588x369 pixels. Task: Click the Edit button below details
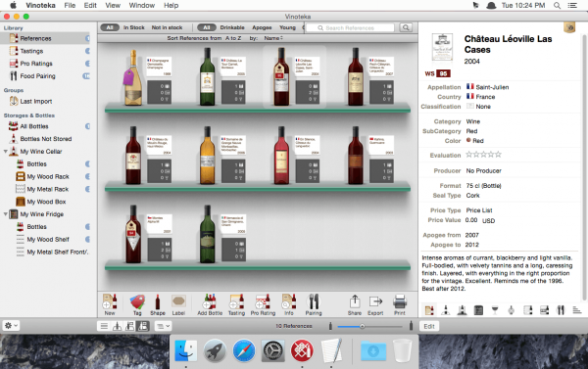point(429,326)
